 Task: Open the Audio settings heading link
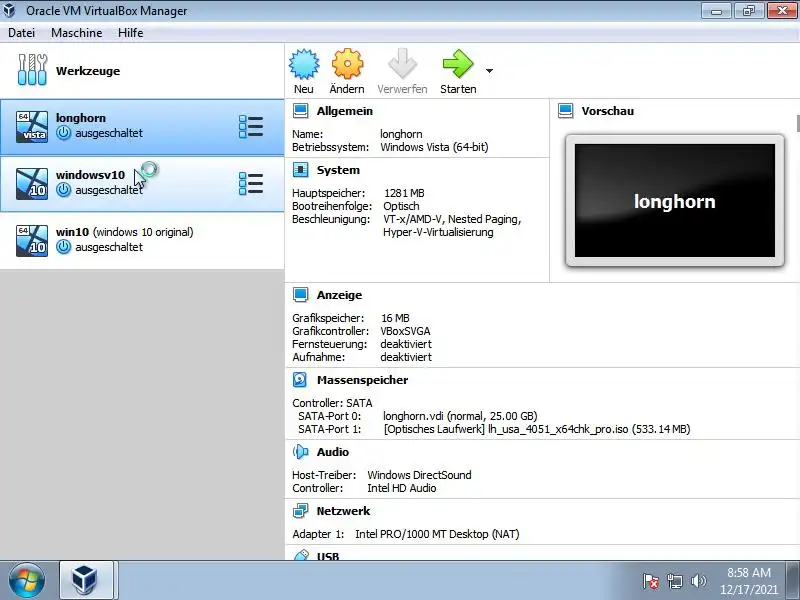tap(333, 452)
